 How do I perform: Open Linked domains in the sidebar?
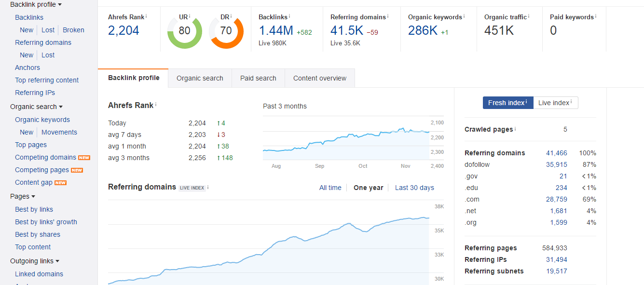39,274
